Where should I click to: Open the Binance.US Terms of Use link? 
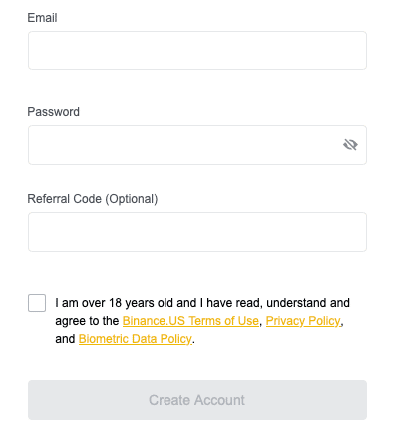point(191,321)
